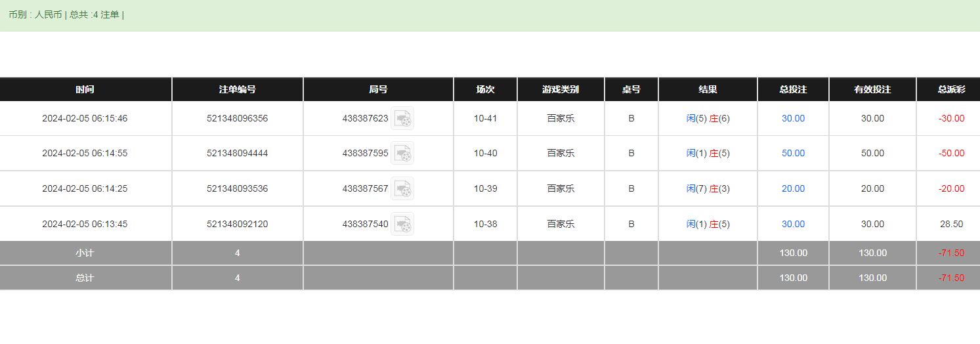Select bet number 521348096356
The width and height of the screenshot is (980, 344).
(x=237, y=119)
